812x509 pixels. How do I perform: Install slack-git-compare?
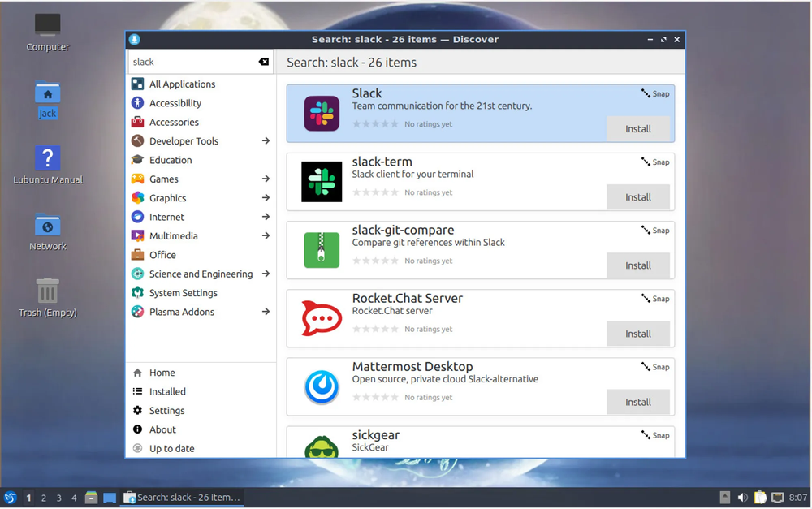pos(638,265)
